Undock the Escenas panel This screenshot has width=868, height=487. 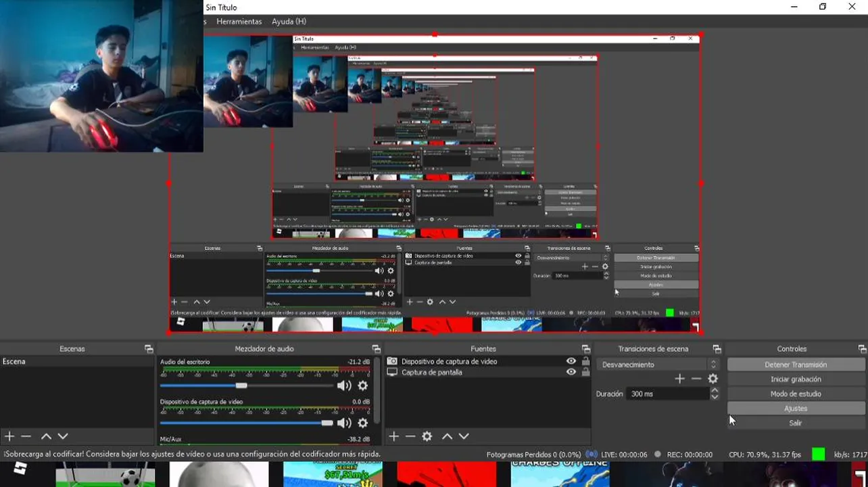[149, 349]
